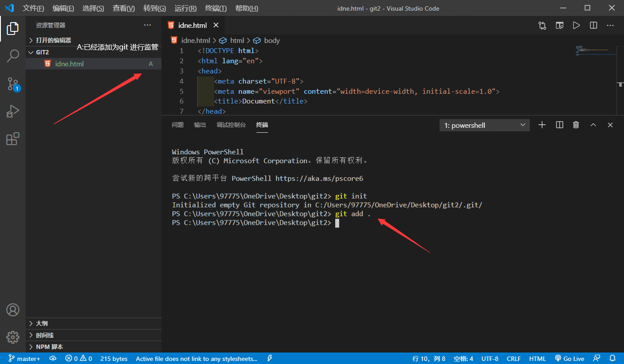
Task: Kill terminal with trash icon
Action: [x=576, y=125]
